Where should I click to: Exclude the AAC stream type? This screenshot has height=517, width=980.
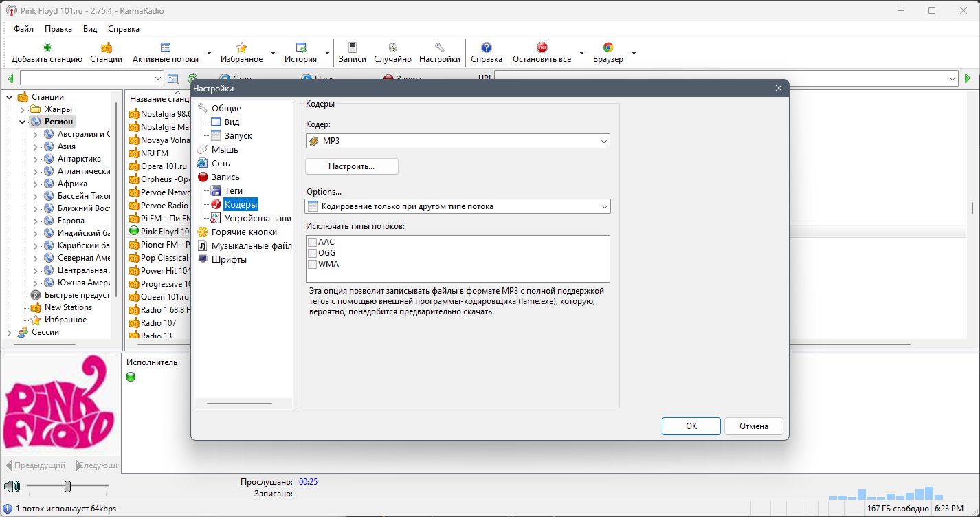pos(313,242)
